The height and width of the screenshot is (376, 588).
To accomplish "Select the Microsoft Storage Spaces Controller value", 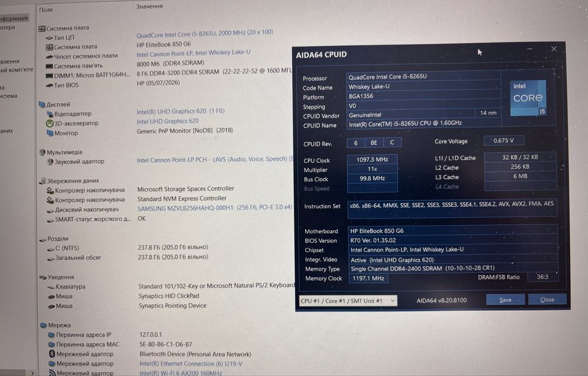I will point(186,189).
